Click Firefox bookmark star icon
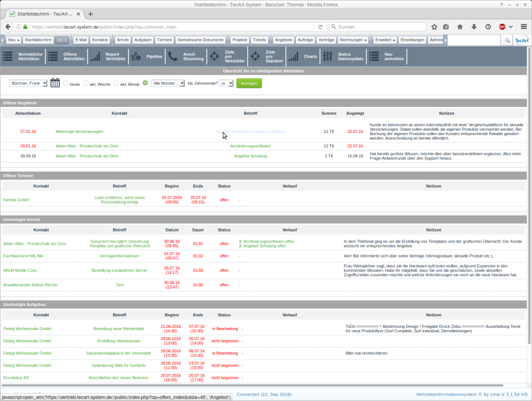The height and width of the screenshot is (401, 532). coord(434,27)
